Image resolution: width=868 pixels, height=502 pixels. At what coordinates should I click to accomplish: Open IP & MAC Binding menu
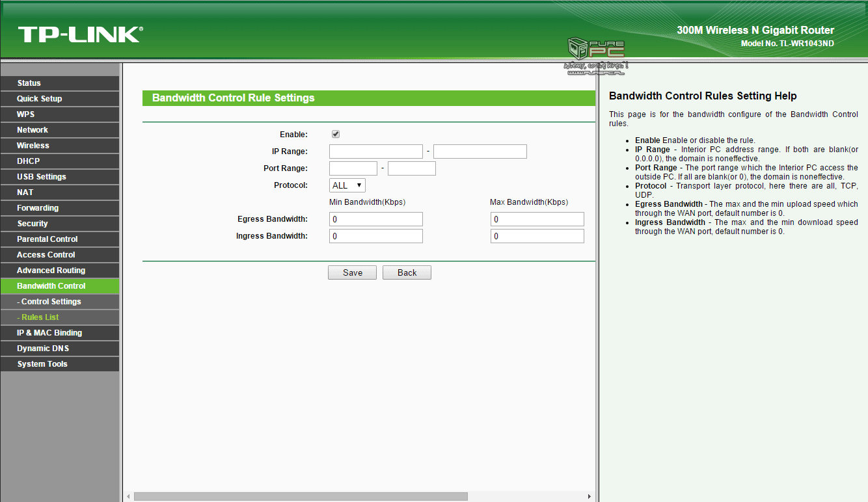coord(60,333)
